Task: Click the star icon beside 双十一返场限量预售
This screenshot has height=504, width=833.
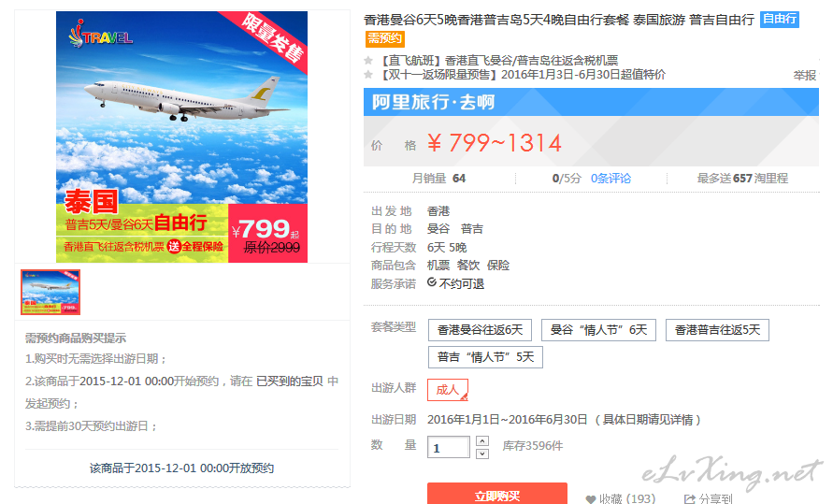Action: pos(368,75)
